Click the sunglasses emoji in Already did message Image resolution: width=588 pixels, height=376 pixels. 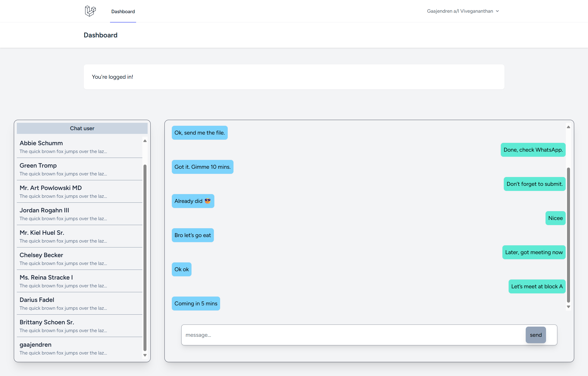tap(208, 201)
